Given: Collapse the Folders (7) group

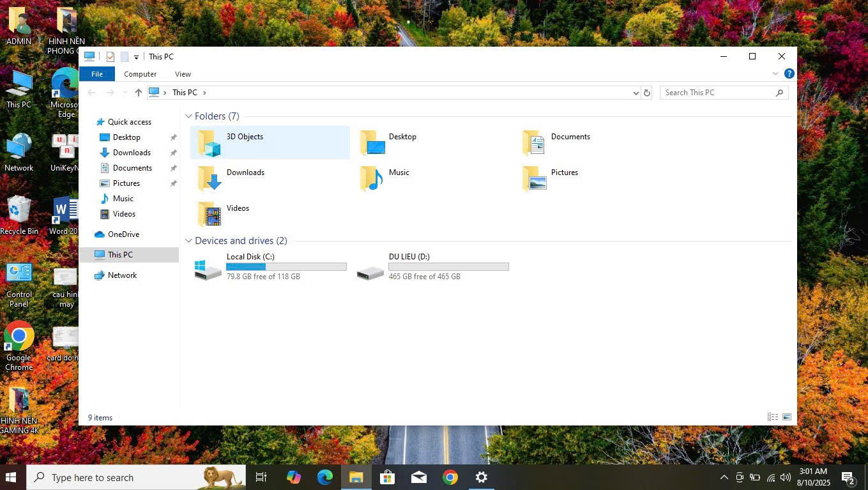Looking at the screenshot, I should click(188, 116).
